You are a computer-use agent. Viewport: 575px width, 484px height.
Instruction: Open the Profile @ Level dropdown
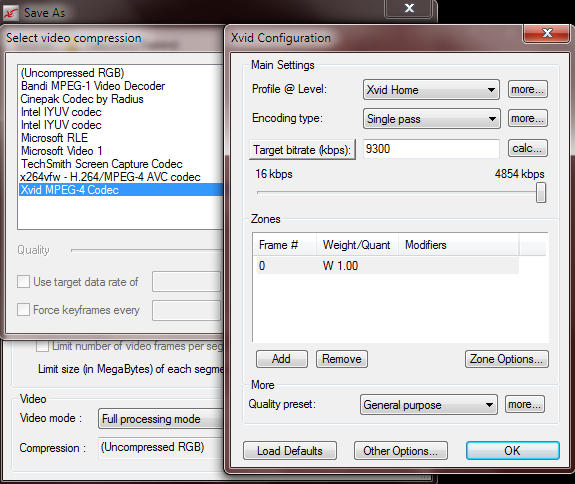(431, 90)
